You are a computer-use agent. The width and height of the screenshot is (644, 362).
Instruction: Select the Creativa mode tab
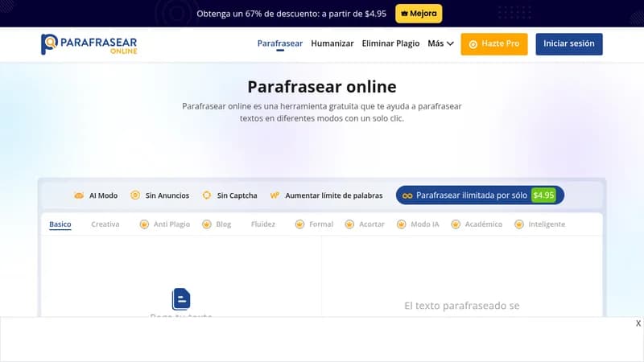coord(105,224)
